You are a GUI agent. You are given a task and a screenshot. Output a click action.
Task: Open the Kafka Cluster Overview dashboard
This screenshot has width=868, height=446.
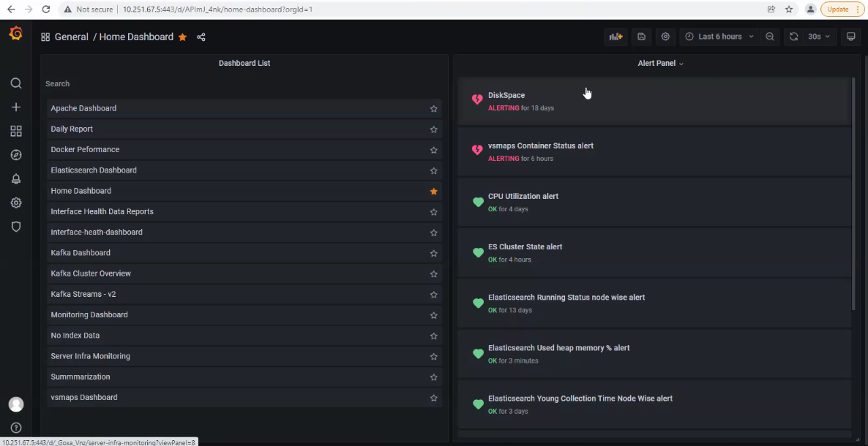[91, 273]
